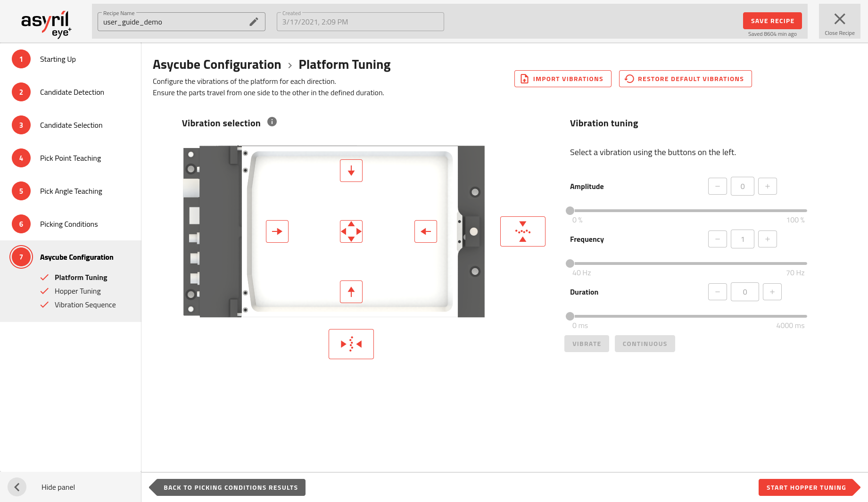Decrease the Frequency value with minus
The image size is (868, 502).
coord(717,239)
